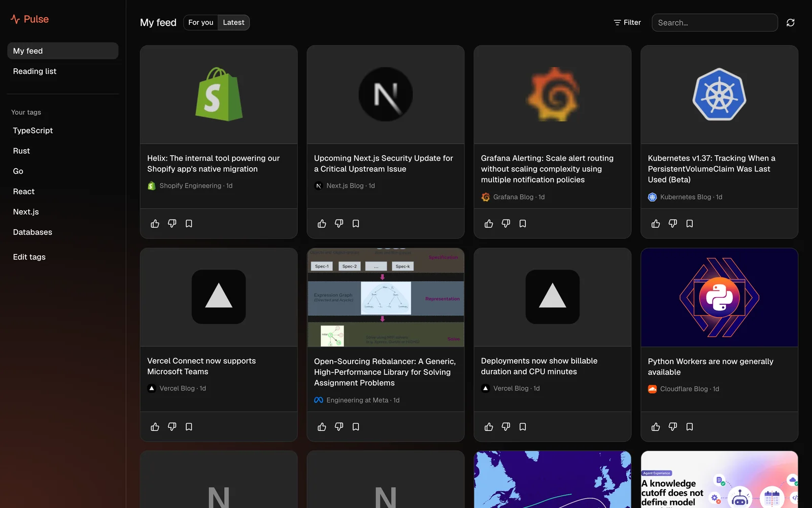Select the TypeScript tag

click(33, 131)
